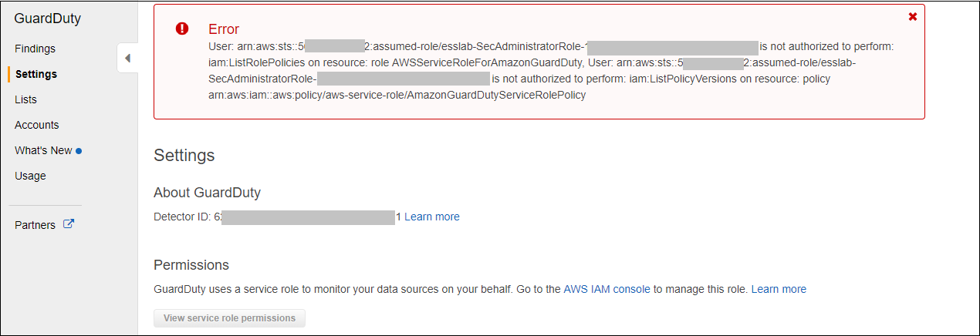The width and height of the screenshot is (980, 336).
Task: Click the Error heading in banner
Action: [225, 29]
